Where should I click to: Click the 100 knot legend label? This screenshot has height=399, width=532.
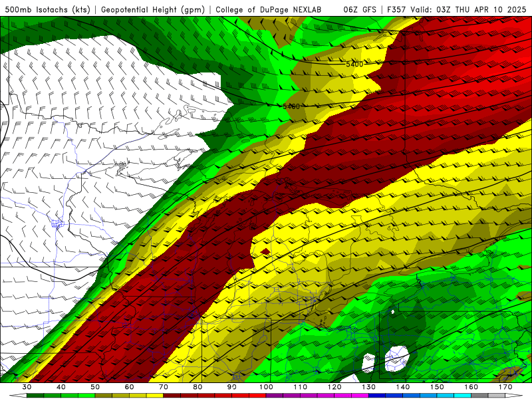pos(266,387)
